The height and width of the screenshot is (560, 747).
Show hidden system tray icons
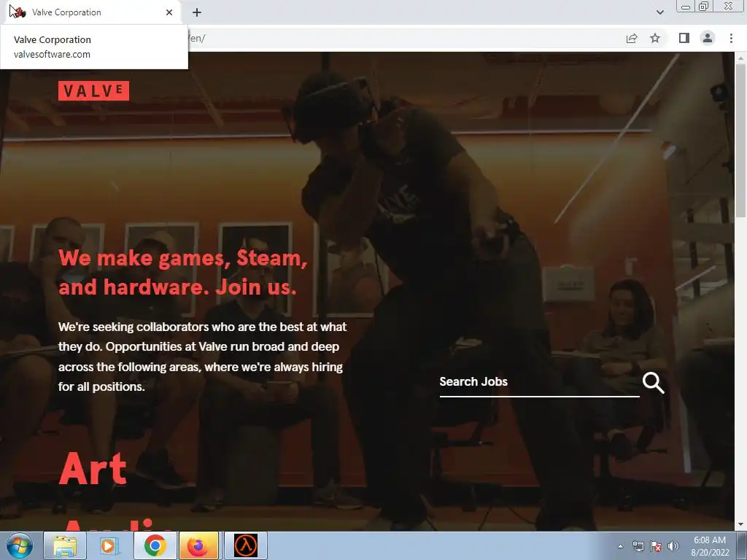pos(620,546)
